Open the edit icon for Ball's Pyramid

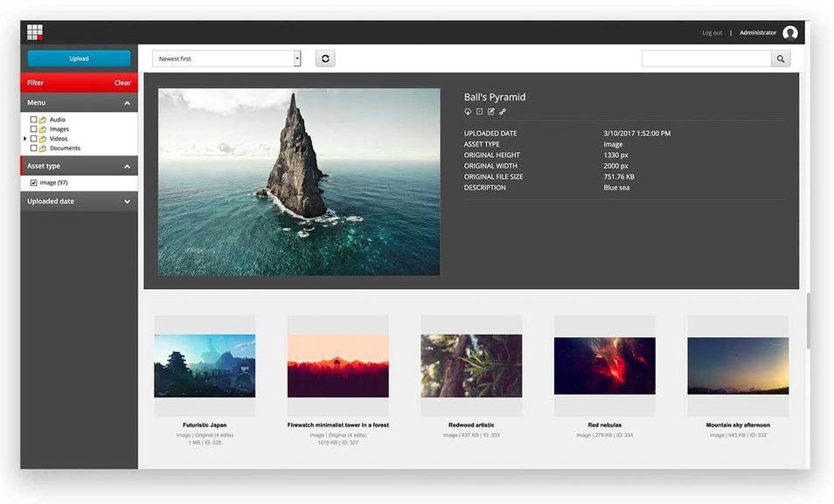490,111
